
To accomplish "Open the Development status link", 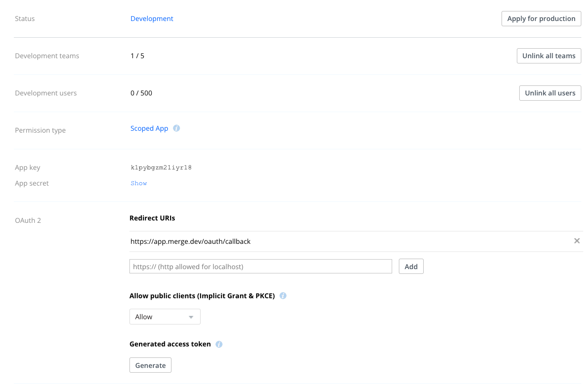I will pos(152,19).
